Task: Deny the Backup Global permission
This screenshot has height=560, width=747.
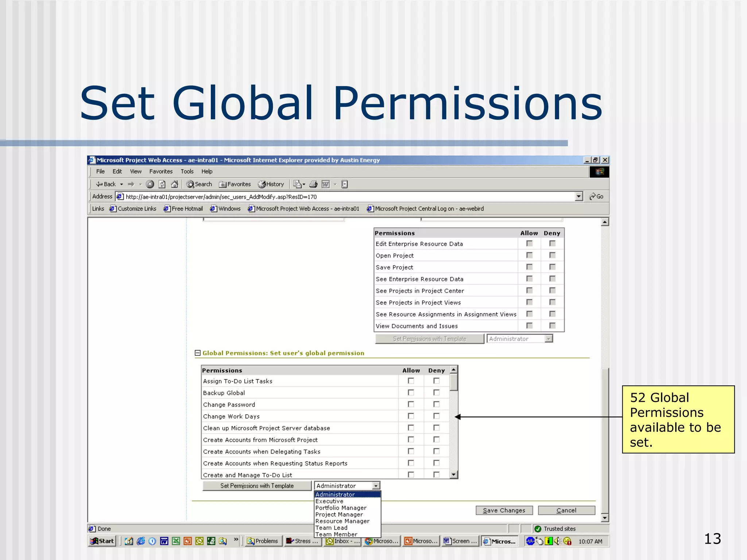Action: click(x=436, y=393)
